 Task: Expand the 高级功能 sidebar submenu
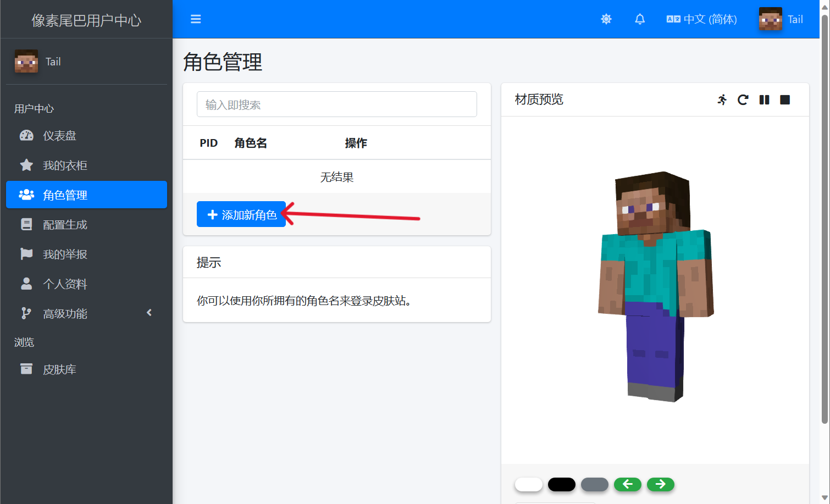click(x=86, y=314)
